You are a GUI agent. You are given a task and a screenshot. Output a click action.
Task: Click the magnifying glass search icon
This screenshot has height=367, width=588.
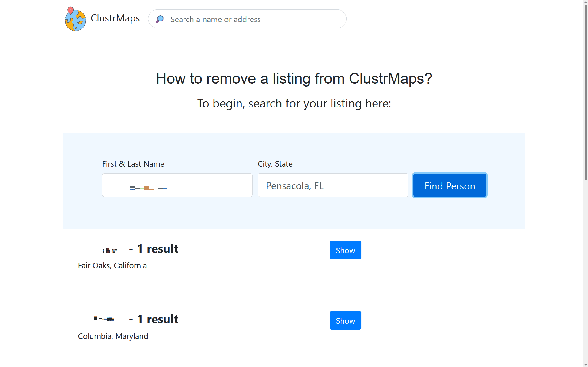[160, 19]
